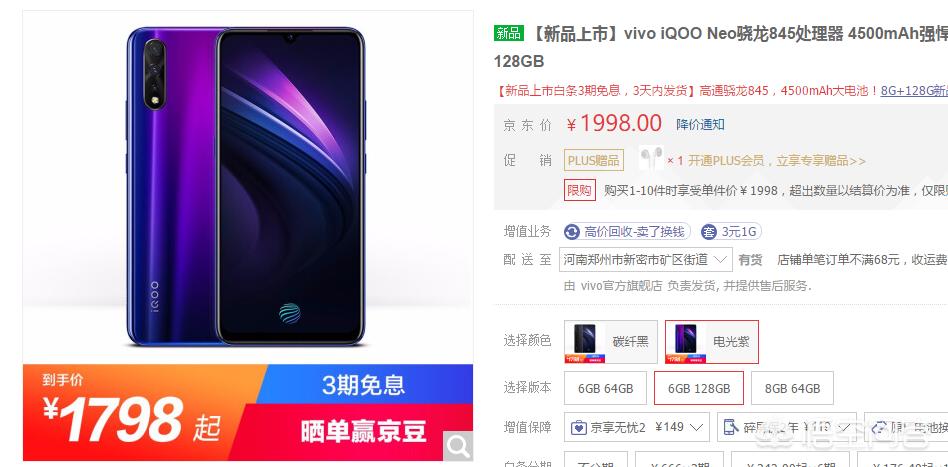This screenshot has width=948, height=467.
Task: Click the earbuds gift icon in promotions
Action: (651, 158)
